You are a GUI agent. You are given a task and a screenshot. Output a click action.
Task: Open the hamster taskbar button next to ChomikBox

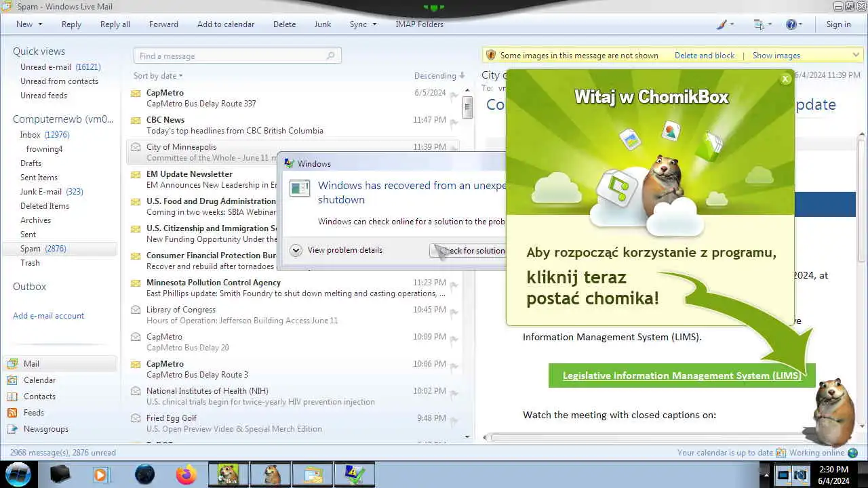pos(271,474)
